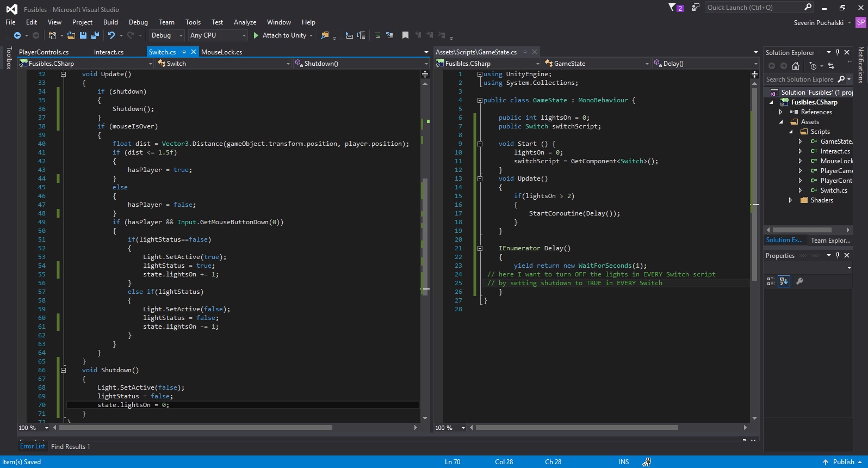
Task: Click the Undo arrow icon
Action: click(111, 35)
